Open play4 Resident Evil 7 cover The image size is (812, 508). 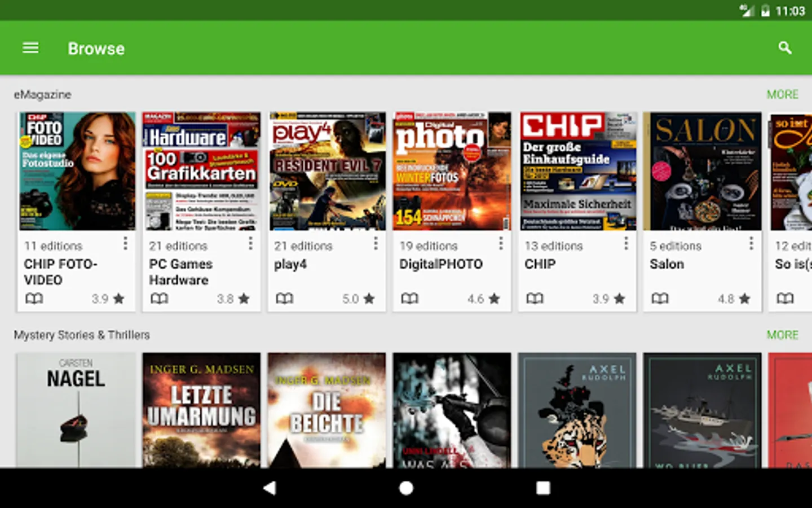327,171
